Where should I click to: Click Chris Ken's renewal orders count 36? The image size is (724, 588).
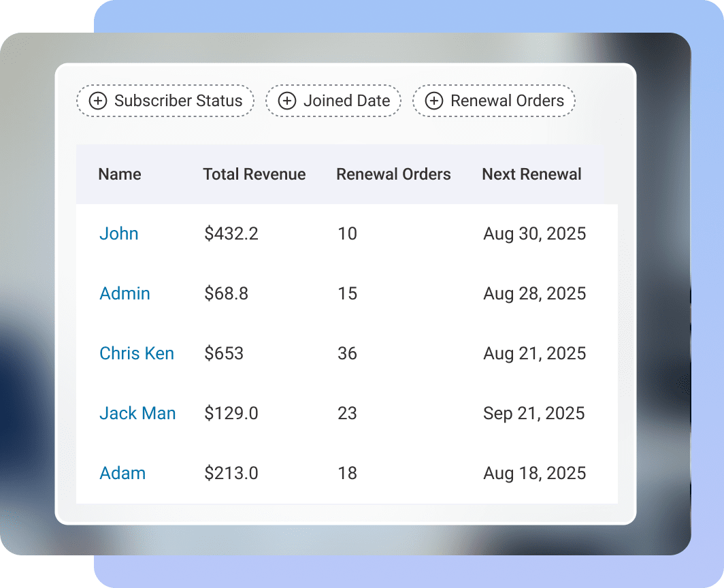click(x=347, y=353)
